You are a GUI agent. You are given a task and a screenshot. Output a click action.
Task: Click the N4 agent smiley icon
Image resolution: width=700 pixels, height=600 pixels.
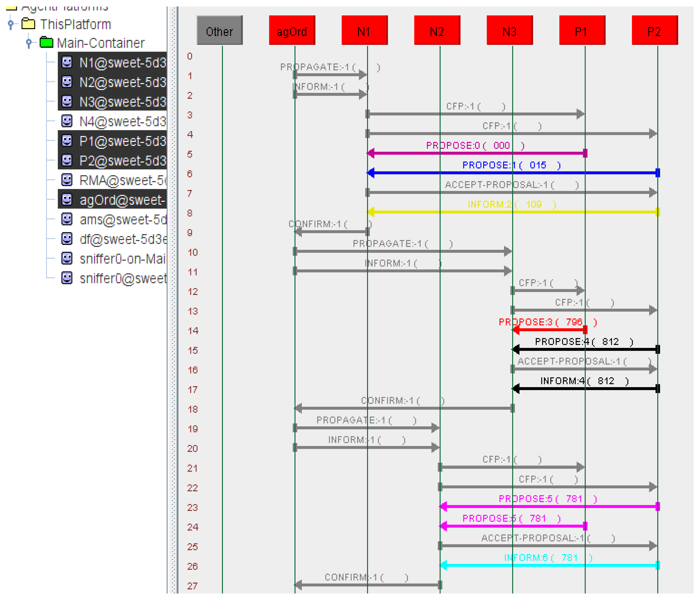67,121
